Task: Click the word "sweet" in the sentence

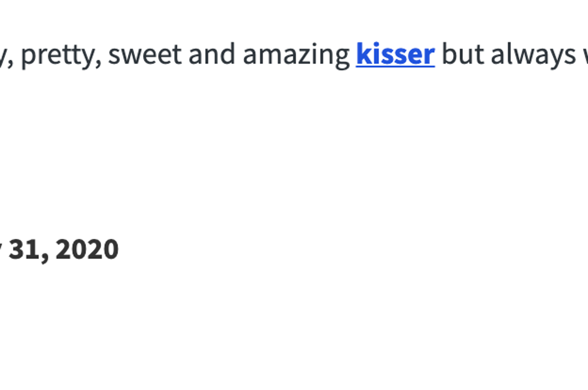Action: (x=144, y=55)
